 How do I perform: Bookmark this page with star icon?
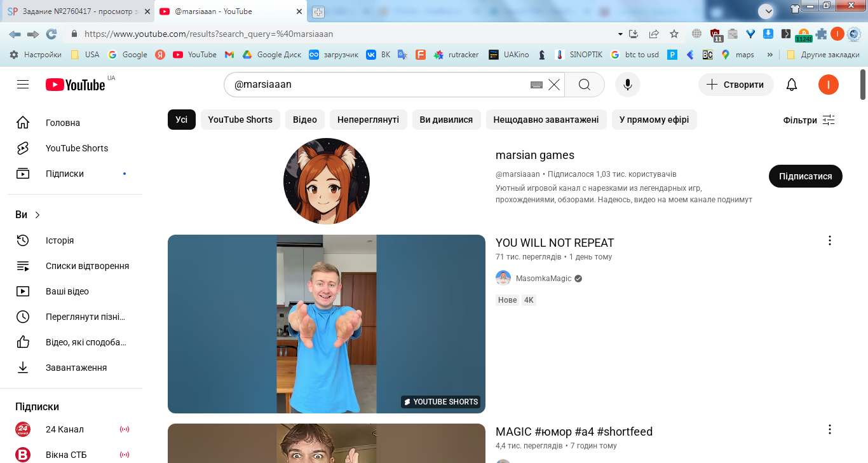pos(674,34)
